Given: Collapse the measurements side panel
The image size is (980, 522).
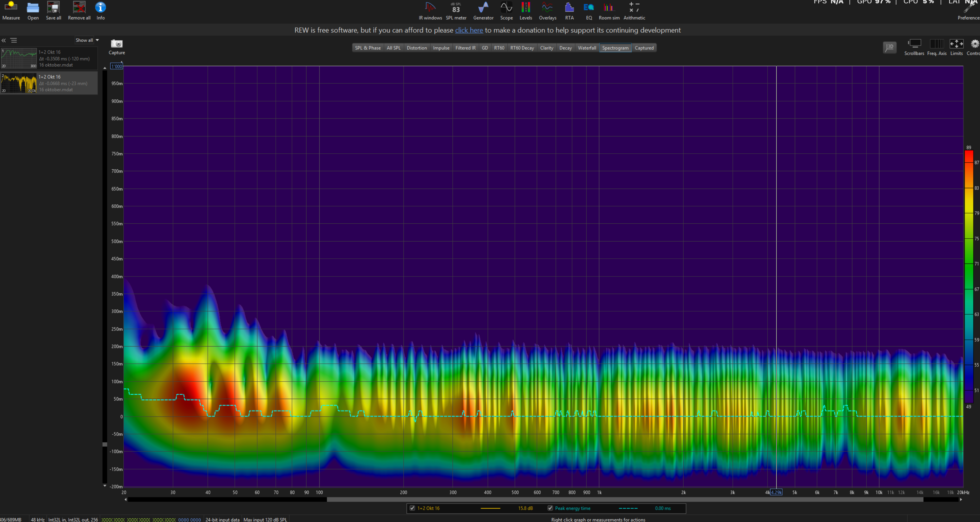Looking at the screenshot, I should [x=4, y=40].
